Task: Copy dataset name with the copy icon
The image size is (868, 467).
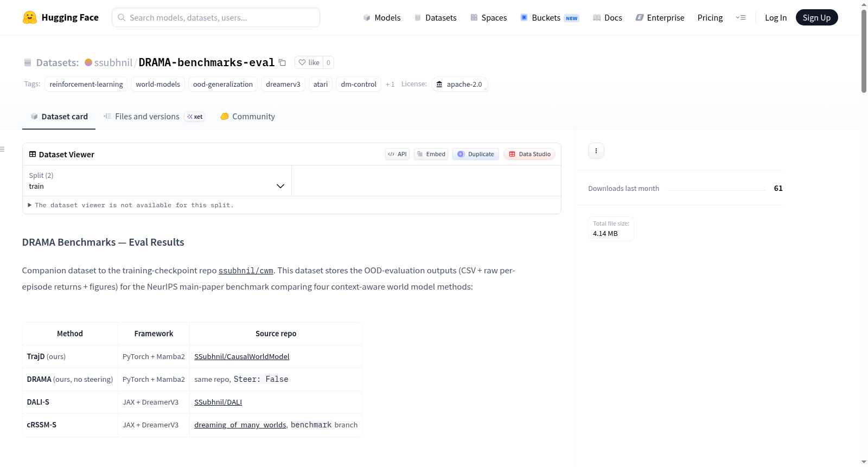Action: click(282, 62)
